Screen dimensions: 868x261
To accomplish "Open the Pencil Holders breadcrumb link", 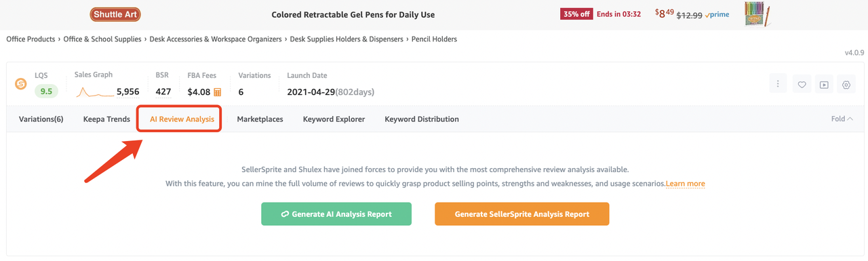I will tap(434, 39).
